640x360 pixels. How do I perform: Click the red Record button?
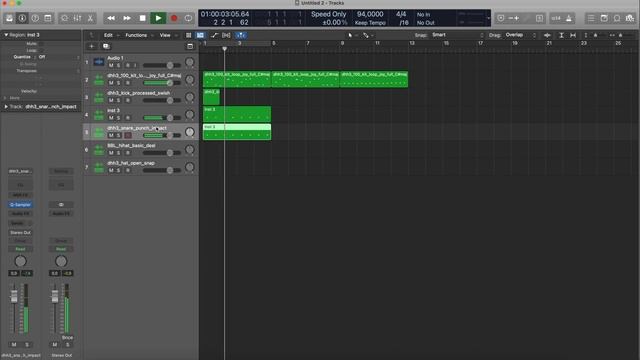174,18
